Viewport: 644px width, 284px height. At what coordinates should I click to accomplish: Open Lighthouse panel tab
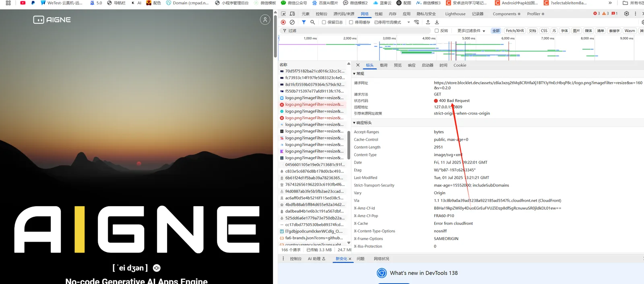click(x=455, y=14)
